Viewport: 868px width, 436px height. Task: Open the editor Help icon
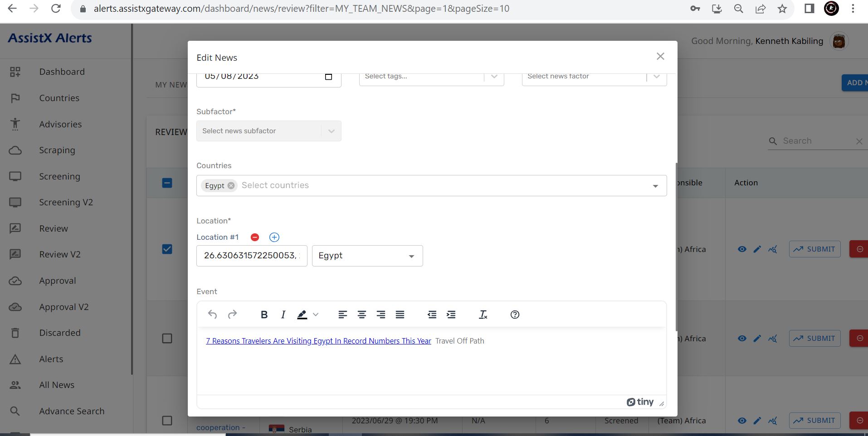coord(515,315)
